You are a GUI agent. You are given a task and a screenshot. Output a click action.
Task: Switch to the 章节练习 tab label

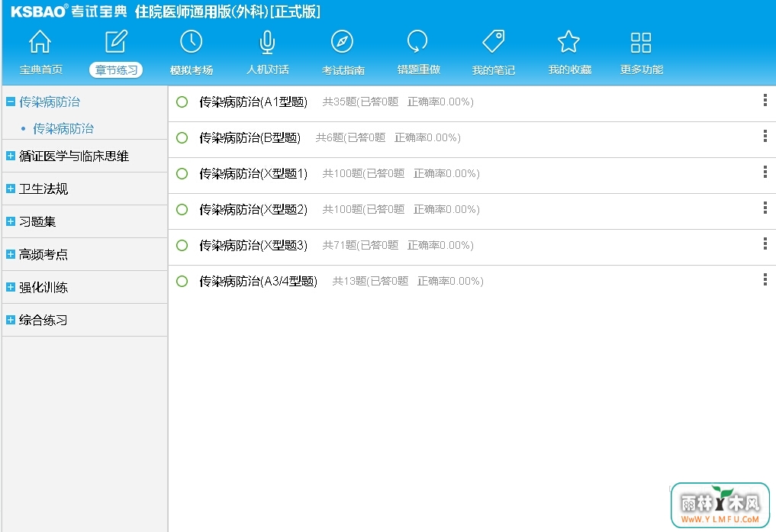[116, 69]
